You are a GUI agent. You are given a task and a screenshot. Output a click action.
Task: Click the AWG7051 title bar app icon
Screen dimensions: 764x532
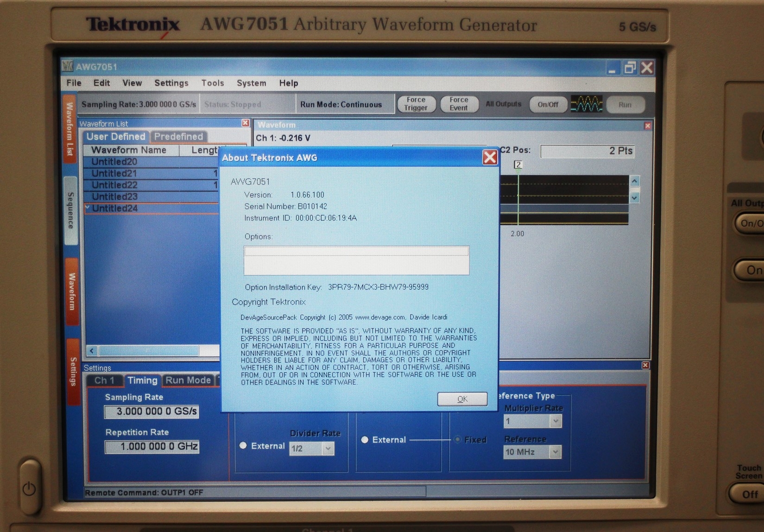click(x=68, y=66)
